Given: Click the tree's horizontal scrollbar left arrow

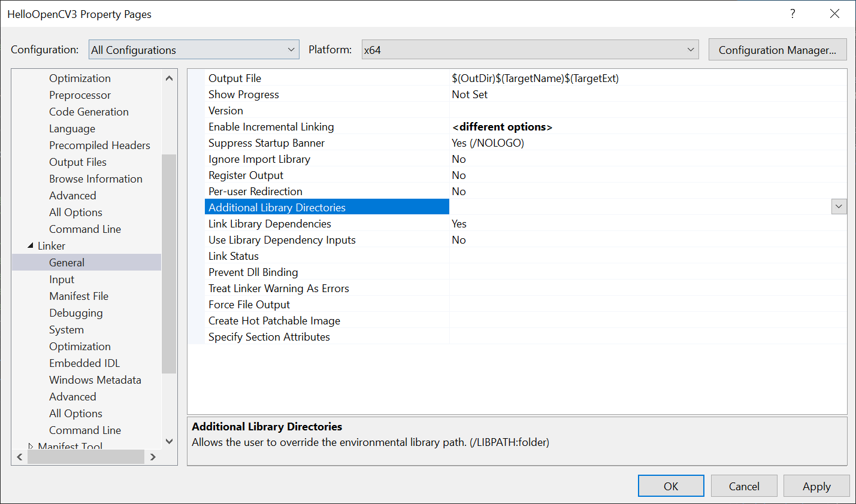Looking at the screenshot, I should 20,457.
